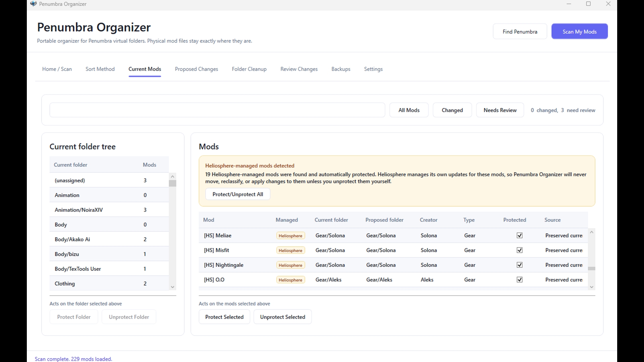Select the [HS] O.O mod name
The image size is (644, 362).
pyautogui.click(x=214, y=280)
